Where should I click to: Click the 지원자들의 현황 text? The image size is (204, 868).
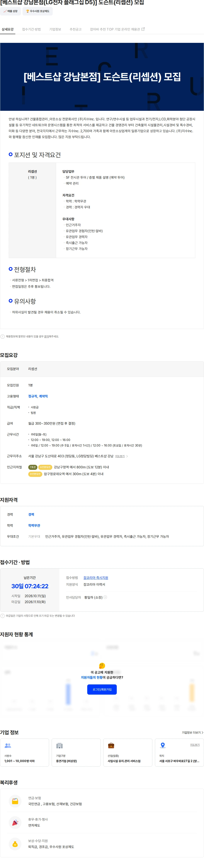click(x=92, y=677)
